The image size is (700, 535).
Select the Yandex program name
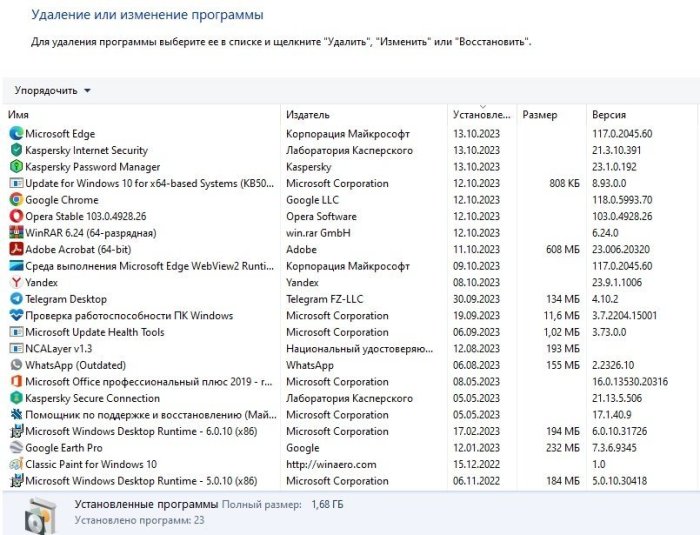click(42, 282)
